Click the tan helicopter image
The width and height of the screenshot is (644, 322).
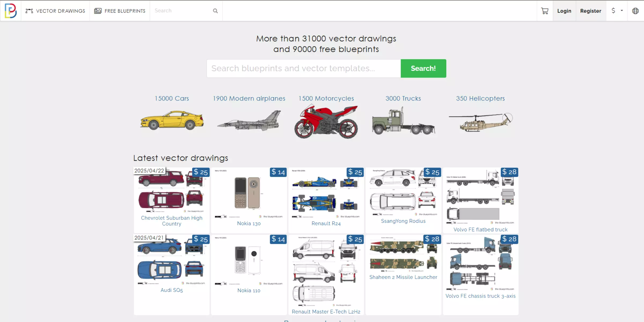(x=481, y=122)
